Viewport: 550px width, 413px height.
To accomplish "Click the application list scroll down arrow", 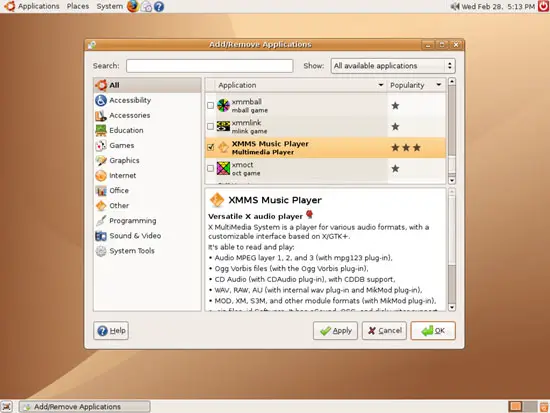I will [452, 180].
